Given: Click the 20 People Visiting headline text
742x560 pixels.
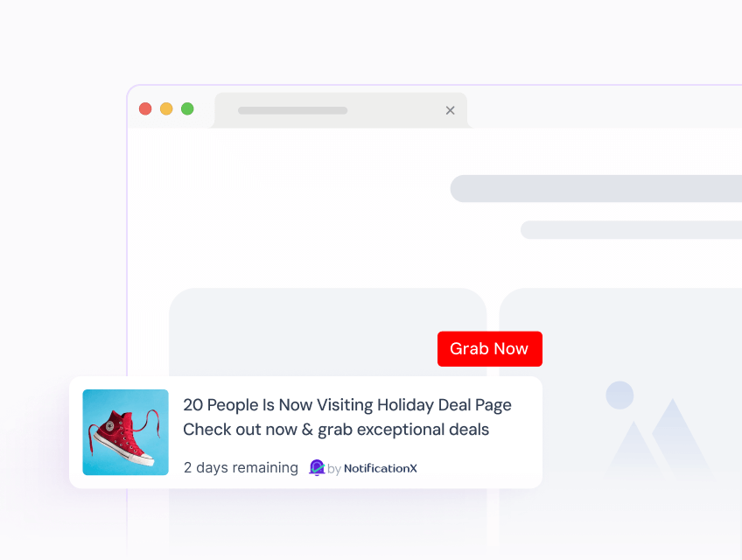Looking at the screenshot, I should tap(347, 405).
